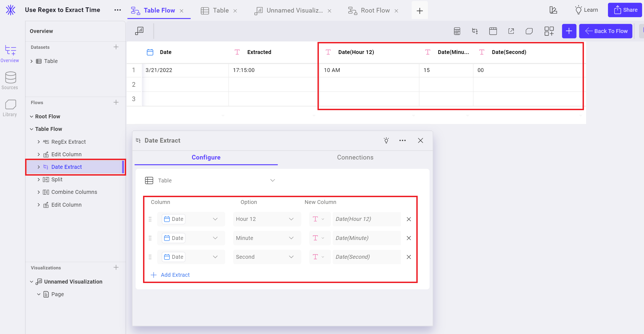Click the visualization chart icon above the table
Screen dimensions: 644x334
point(139,31)
